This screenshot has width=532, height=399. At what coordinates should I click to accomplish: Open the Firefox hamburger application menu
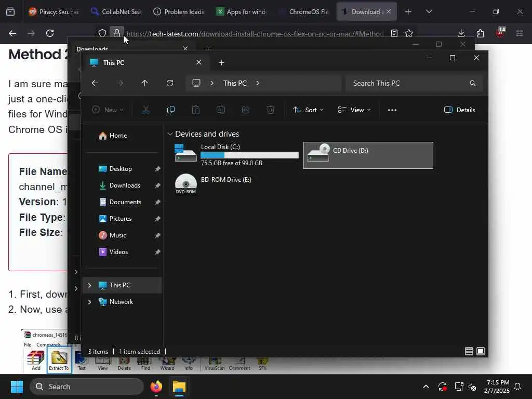coord(520,33)
